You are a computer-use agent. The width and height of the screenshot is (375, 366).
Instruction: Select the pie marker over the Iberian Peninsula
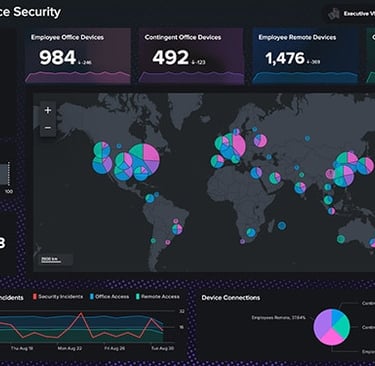217,161
